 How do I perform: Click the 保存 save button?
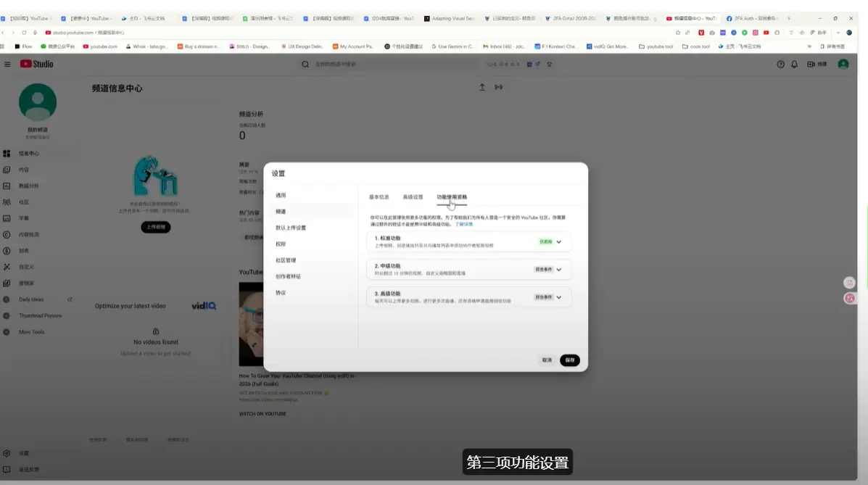pos(570,360)
